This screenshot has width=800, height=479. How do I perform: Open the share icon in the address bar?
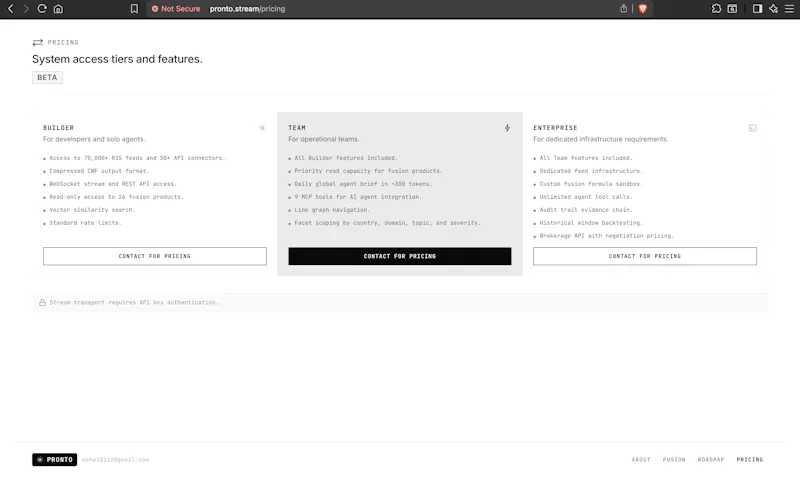(x=623, y=9)
